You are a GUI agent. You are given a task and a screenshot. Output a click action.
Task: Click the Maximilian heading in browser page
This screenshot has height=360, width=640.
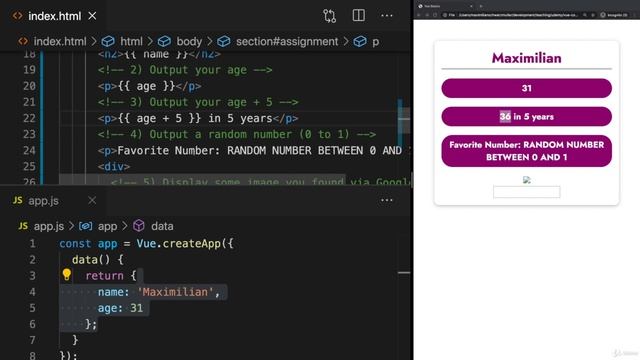[527, 58]
